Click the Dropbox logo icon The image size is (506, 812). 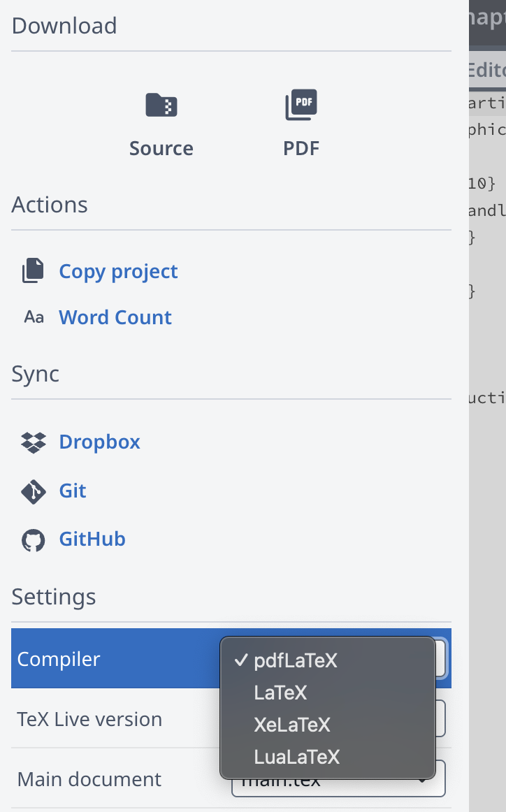coord(33,442)
